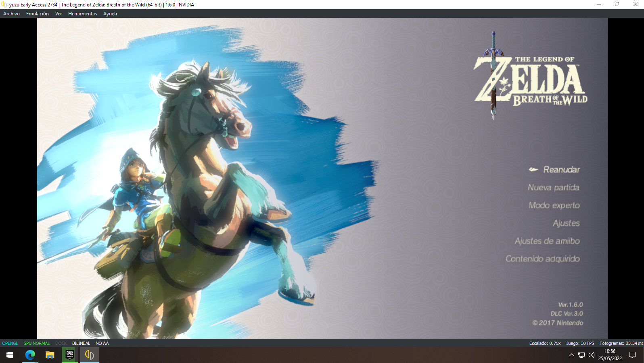This screenshot has height=363, width=644.
Task: Open the network status tray icon
Action: (x=581, y=355)
